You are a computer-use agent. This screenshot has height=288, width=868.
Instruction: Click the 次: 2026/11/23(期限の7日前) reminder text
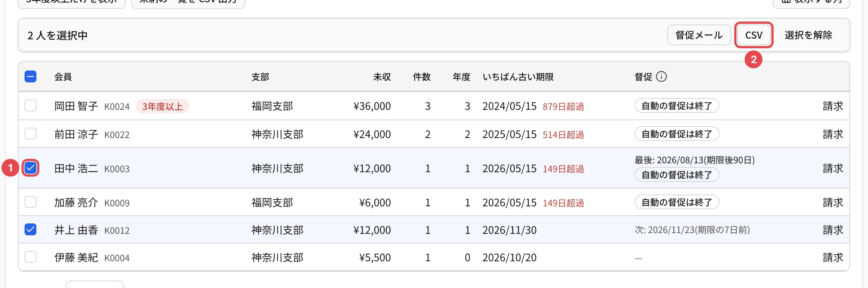click(x=692, y=230)
